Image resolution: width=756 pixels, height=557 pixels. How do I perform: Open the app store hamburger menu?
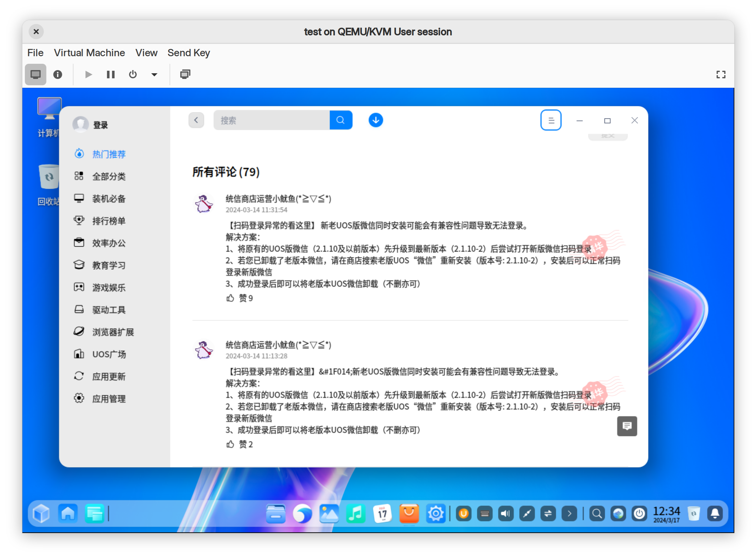(551, 120)
